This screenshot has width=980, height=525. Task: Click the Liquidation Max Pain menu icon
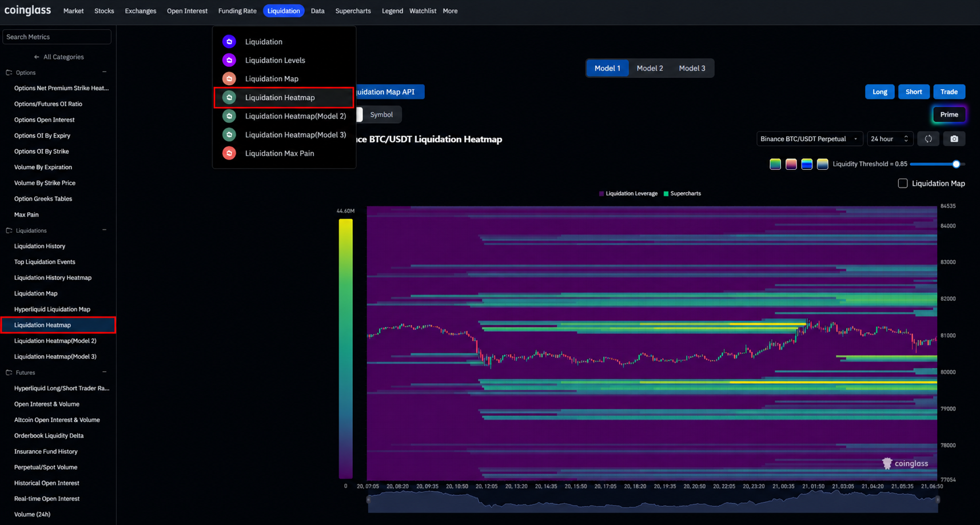[229, 153]
